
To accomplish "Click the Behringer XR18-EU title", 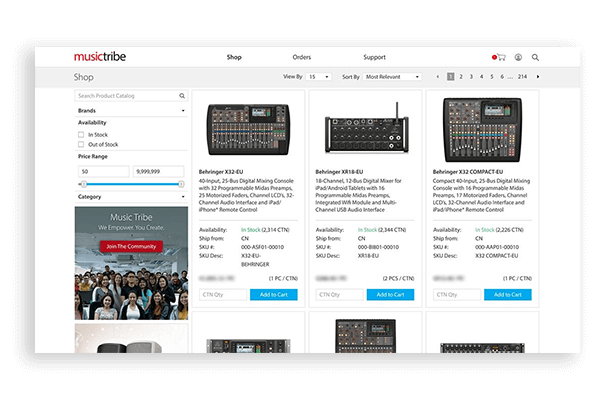I will 339,172.
